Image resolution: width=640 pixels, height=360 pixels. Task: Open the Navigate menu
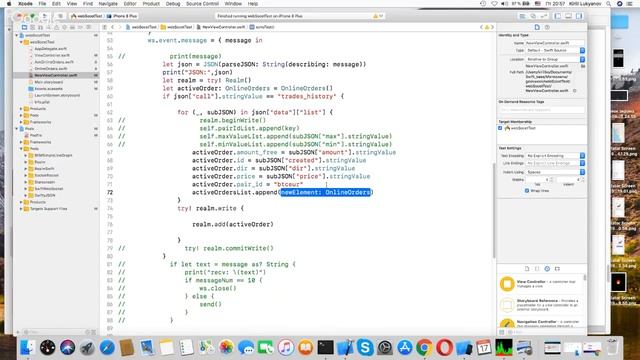[x=108, y=4]
